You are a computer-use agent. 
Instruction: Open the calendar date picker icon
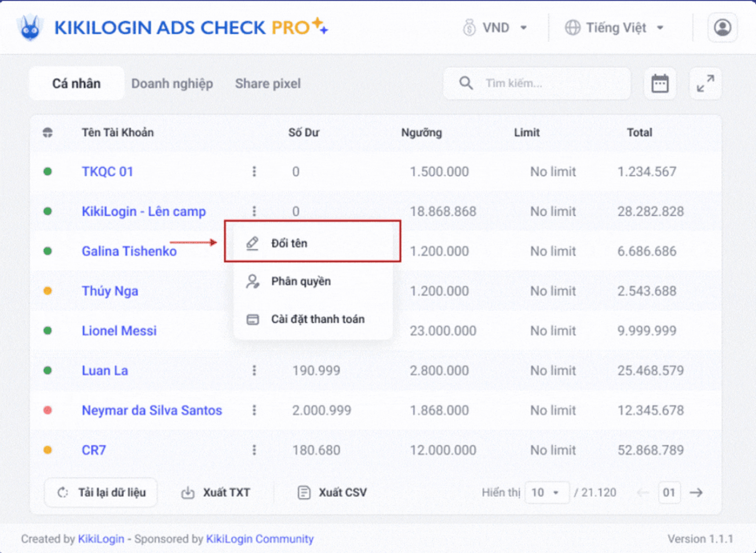tap(660, 84)
